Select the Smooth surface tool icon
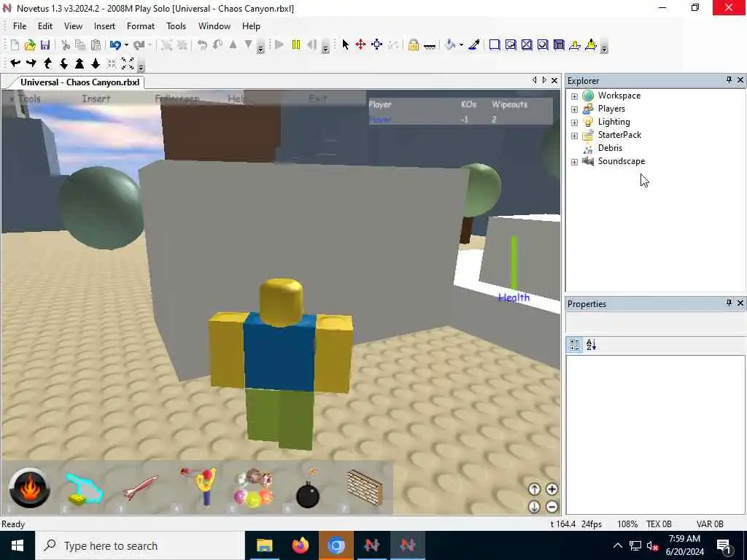 [495, 45]
